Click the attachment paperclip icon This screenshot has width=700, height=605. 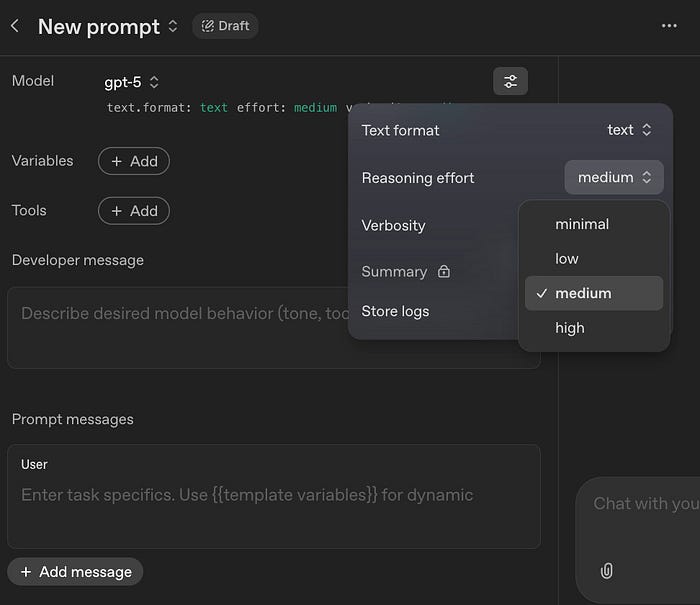(606, 571)
